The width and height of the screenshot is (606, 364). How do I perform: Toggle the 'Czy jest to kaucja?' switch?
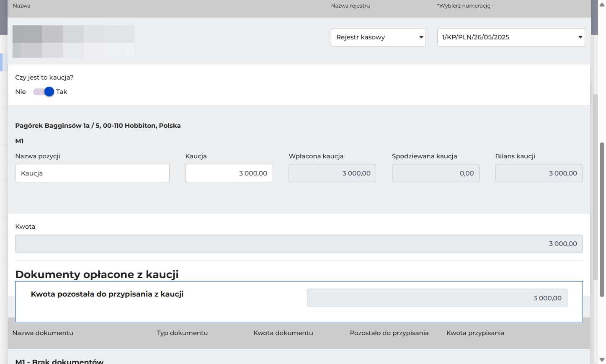coord(44,92)
